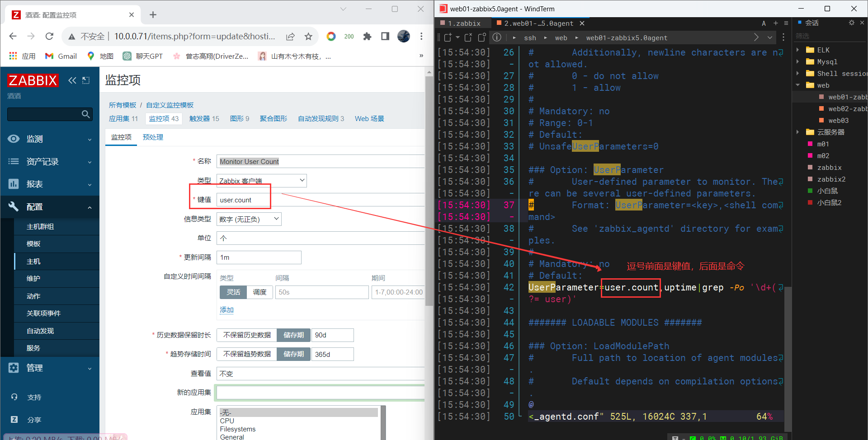Viewport: 868px width, 440px height.
Task: Collapse the 配置 sidebar menu
Action: click(50, 207)
